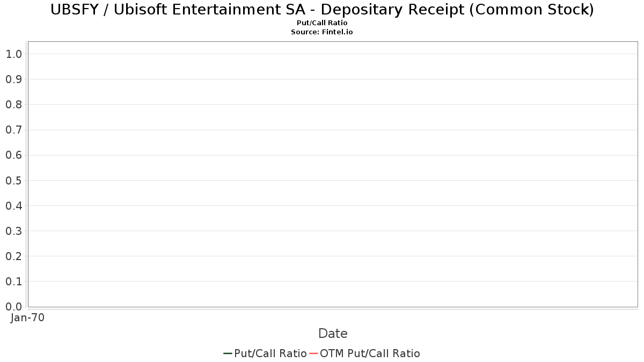This screenshot has width=644, height=362.
Task: Click the red OTM legend line marker
Action: point(314,353)
